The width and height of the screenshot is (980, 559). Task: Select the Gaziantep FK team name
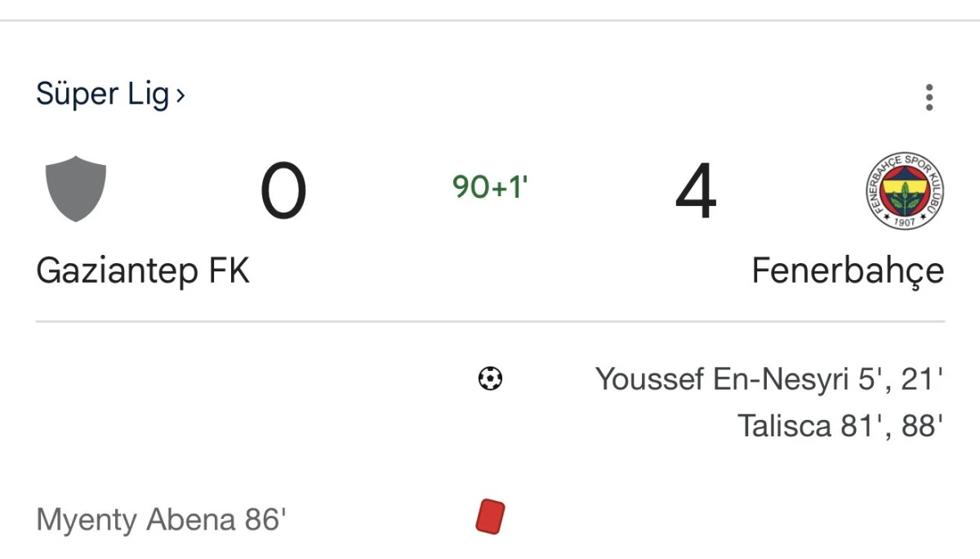pyautogui.click(x=143, y=271)
